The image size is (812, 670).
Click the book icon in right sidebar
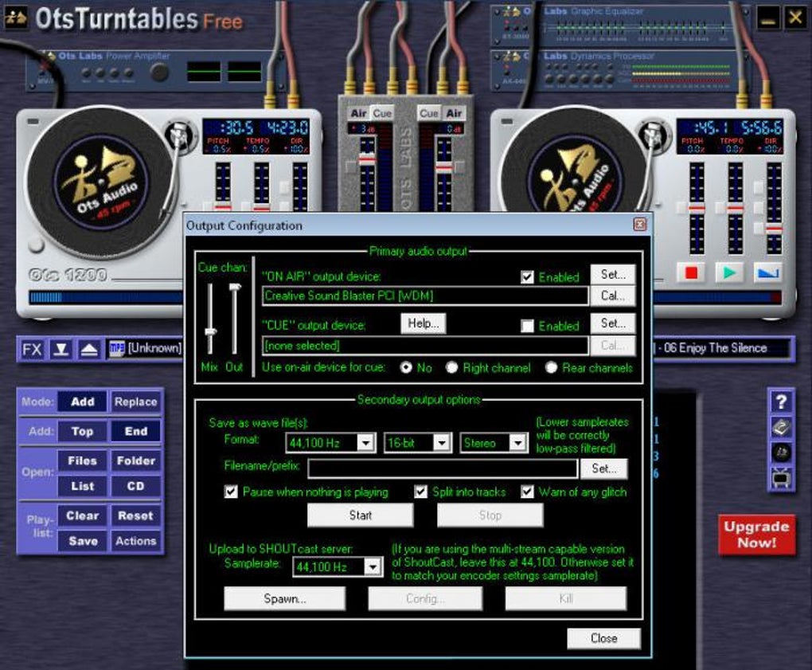[x=781, y=427]
